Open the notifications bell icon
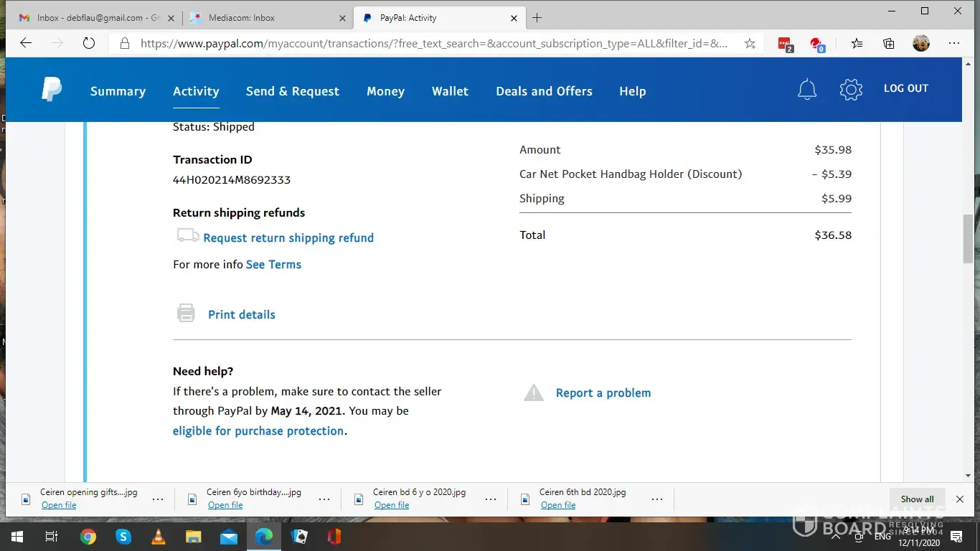This screenshot has width=980, height=551. click(807, 90)
